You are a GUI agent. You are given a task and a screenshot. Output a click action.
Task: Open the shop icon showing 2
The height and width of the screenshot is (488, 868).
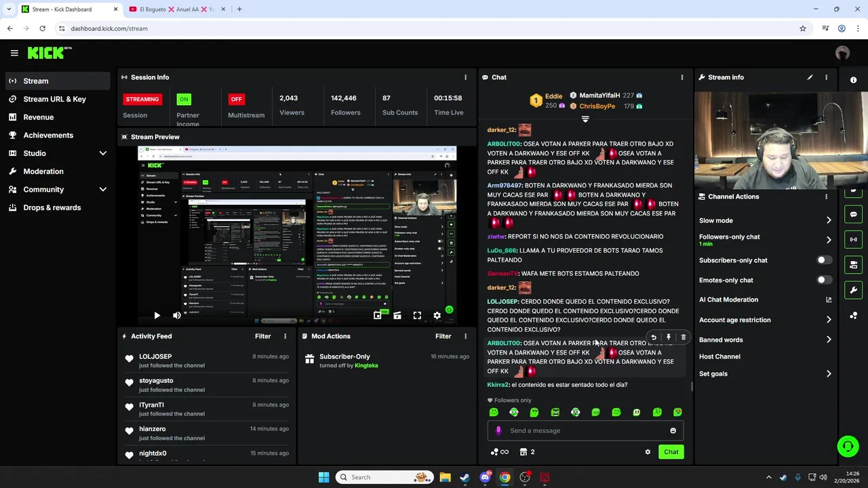[x=527, y=452]
